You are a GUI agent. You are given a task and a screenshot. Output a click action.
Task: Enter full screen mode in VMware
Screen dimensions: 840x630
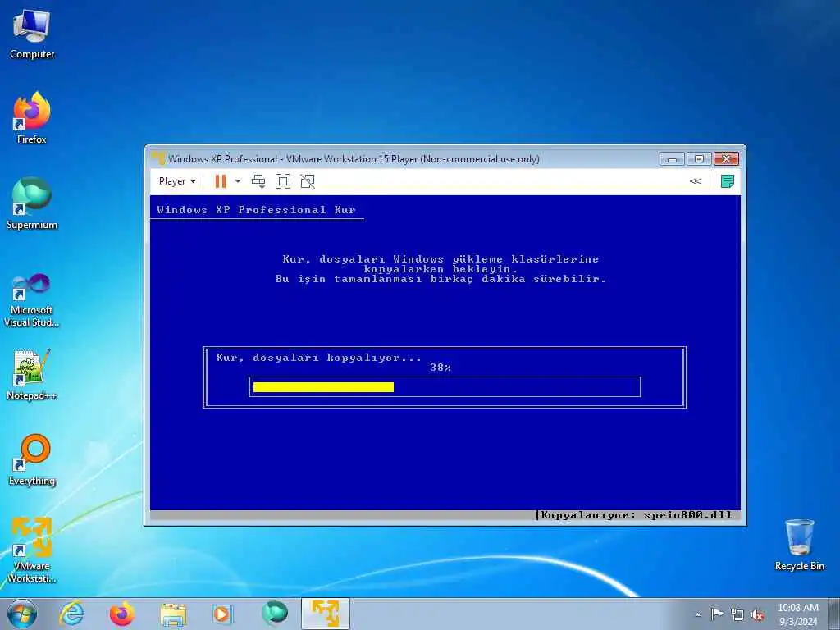283,181
